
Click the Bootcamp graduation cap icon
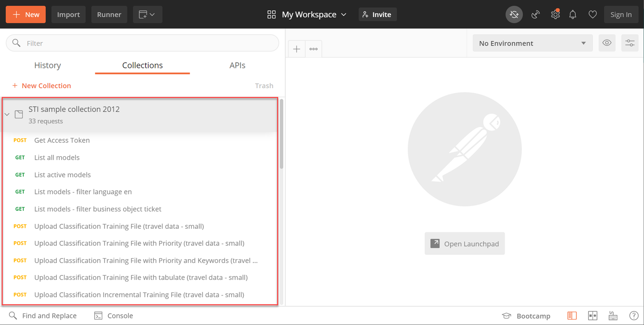(507, 316)
